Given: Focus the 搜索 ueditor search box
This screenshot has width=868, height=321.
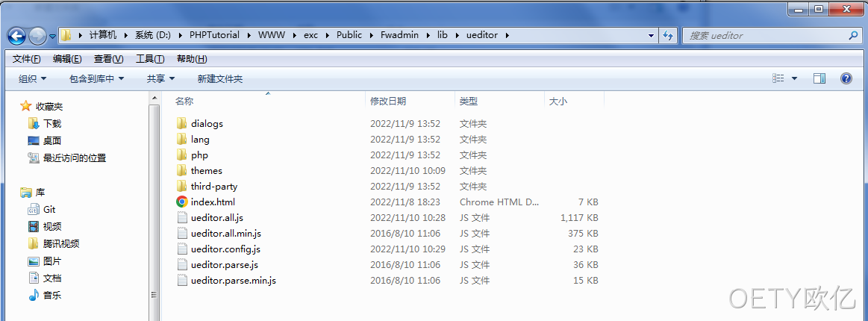Looking at the screenshot, I should click(772, 35).
